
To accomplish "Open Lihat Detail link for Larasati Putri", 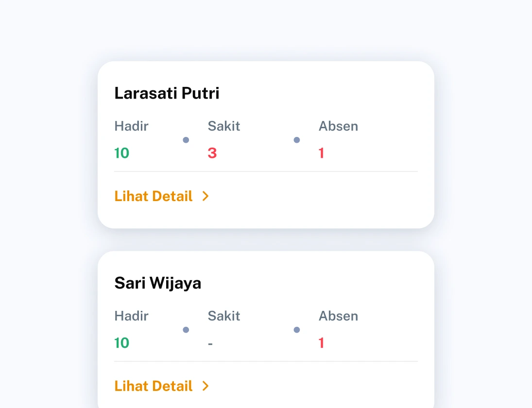I will coord(154,196).
